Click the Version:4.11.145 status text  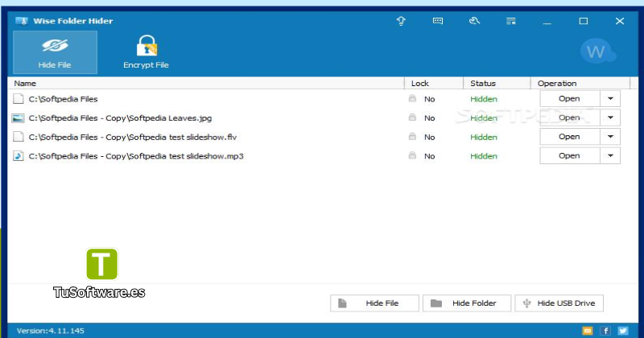pyautogui.click(x=50, y=331)
